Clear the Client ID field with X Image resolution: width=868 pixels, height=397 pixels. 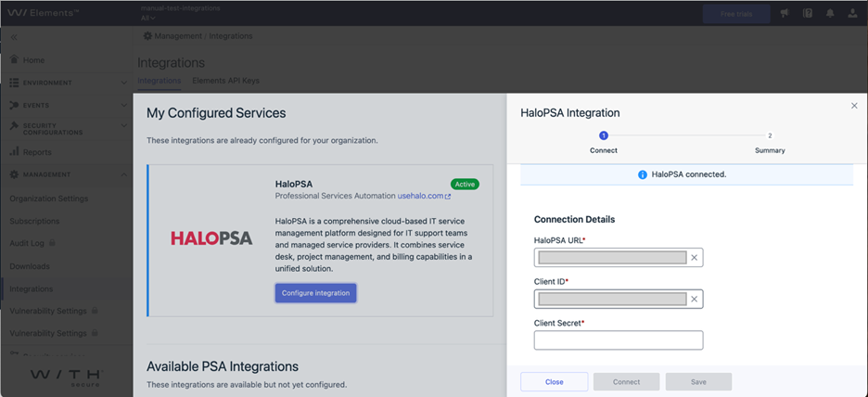(x=694, y=299)
